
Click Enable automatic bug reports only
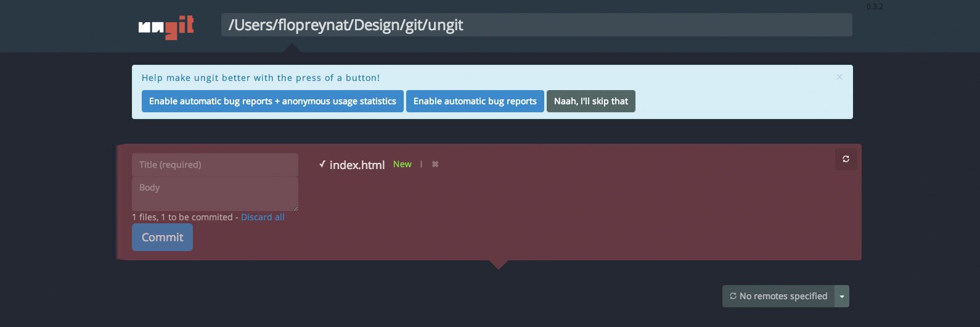tap(475, 101)
